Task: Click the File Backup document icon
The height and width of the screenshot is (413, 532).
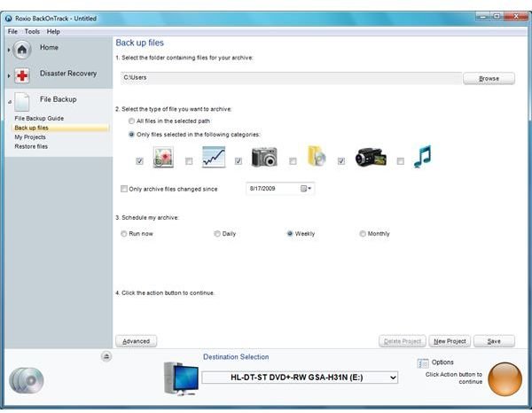Action: click(22, 102)
